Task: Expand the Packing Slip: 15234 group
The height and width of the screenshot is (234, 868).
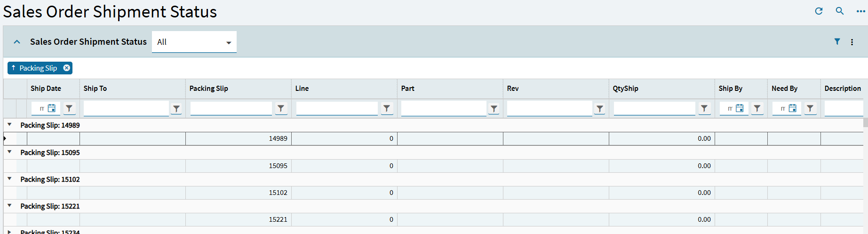Action: click(9, 232)
